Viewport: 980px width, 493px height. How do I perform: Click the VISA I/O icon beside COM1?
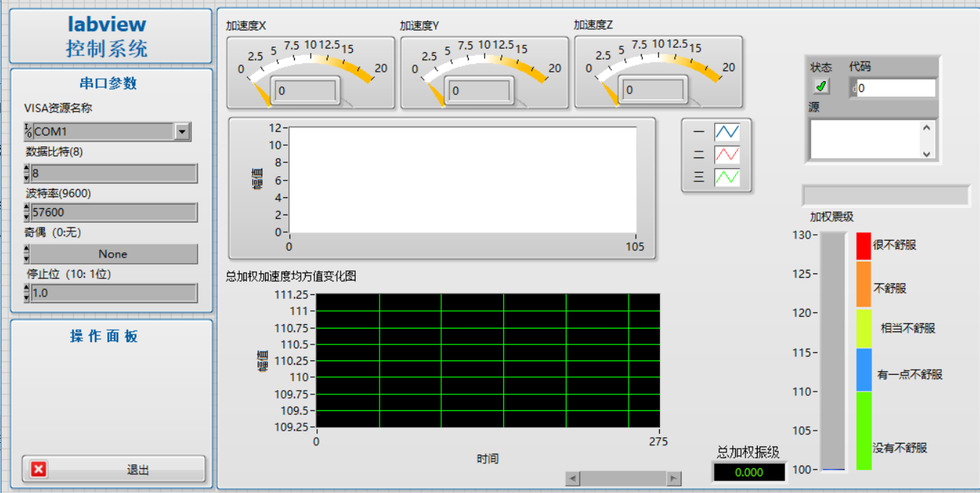(x=28, y=131)
